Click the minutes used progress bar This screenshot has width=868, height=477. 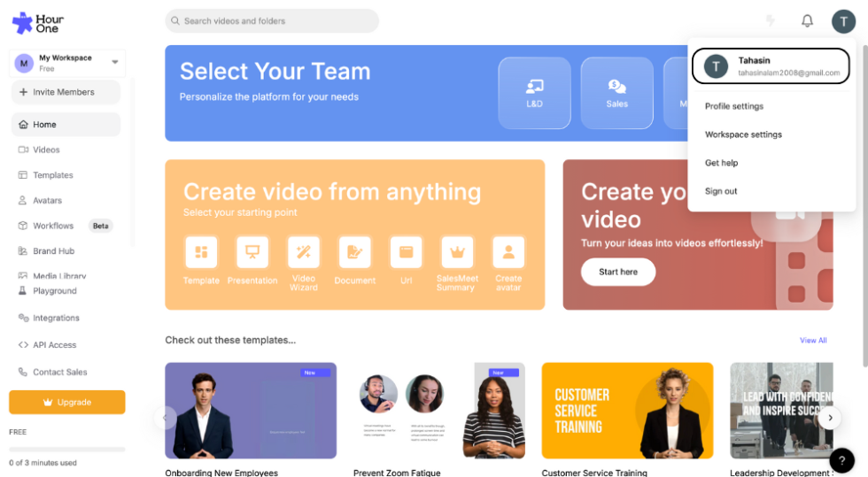click(x=67, y=450)
